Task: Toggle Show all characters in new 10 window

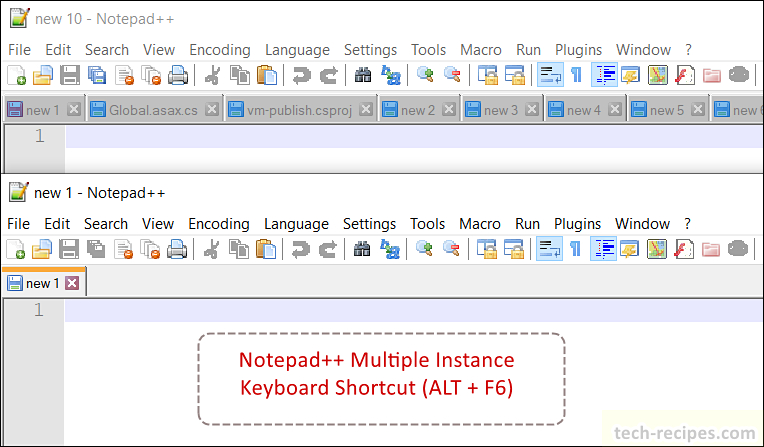Action: 576,75
